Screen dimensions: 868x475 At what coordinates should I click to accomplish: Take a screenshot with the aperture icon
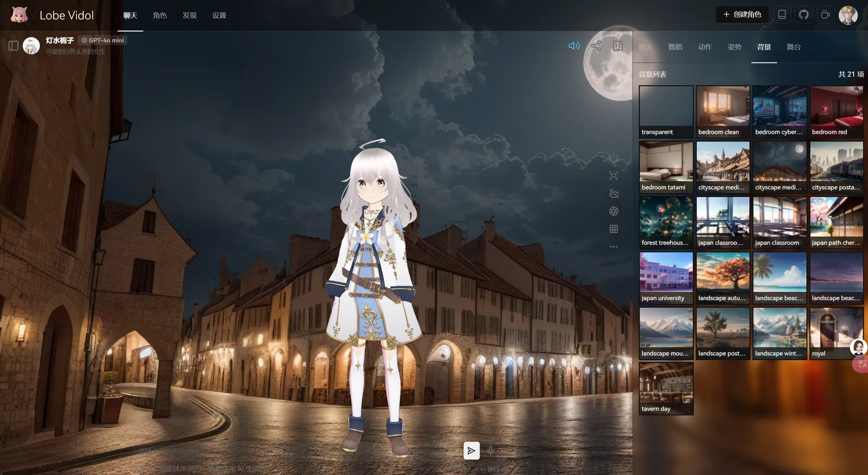tap(614, 211)
